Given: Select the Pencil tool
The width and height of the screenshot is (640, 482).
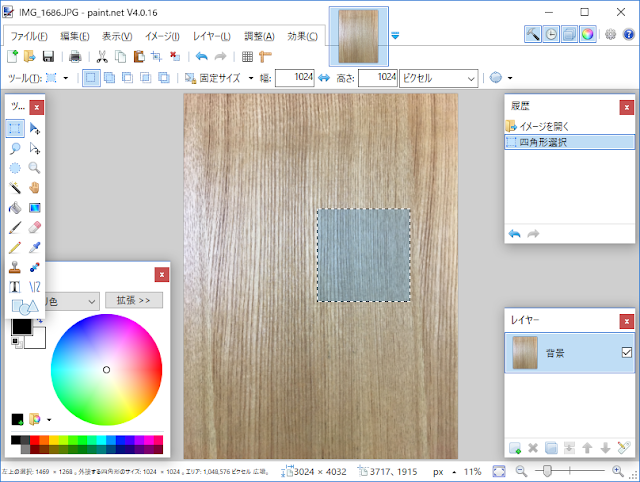Looking at the screenshot, I should tap(15, 247).
